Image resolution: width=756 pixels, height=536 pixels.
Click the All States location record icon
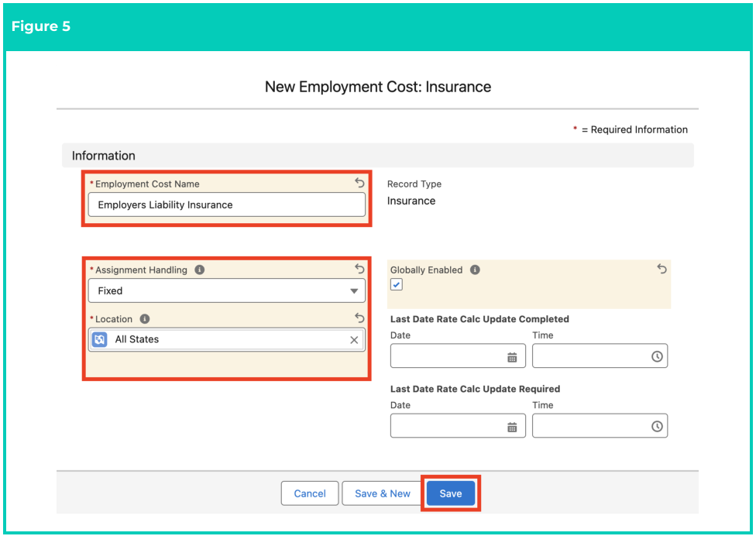pyautogui.click(x=99, y=339)
